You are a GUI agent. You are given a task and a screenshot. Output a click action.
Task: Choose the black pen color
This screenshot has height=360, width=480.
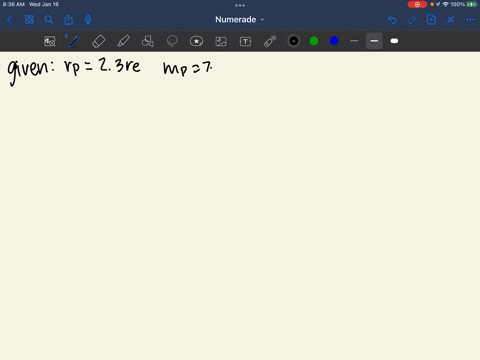(294, 41)
